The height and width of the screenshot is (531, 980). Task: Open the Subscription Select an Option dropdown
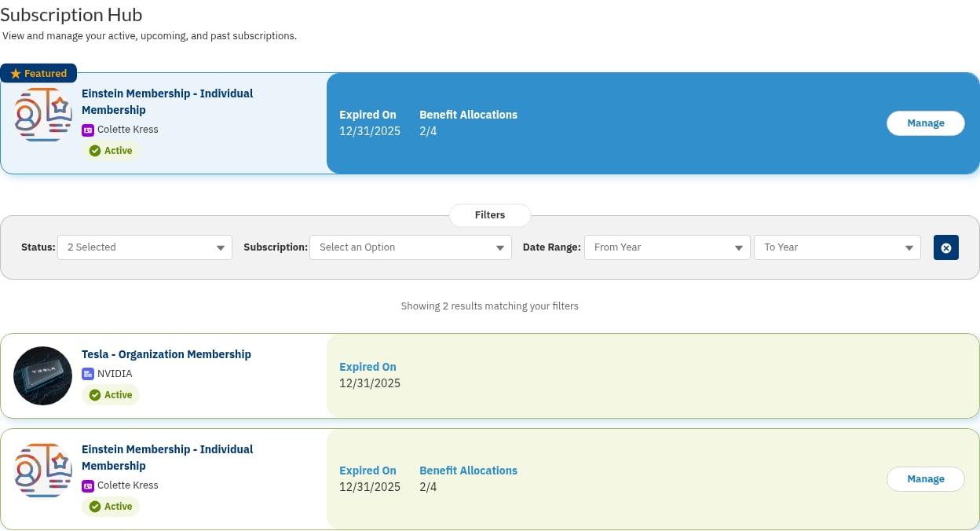(x=411, y=247)
